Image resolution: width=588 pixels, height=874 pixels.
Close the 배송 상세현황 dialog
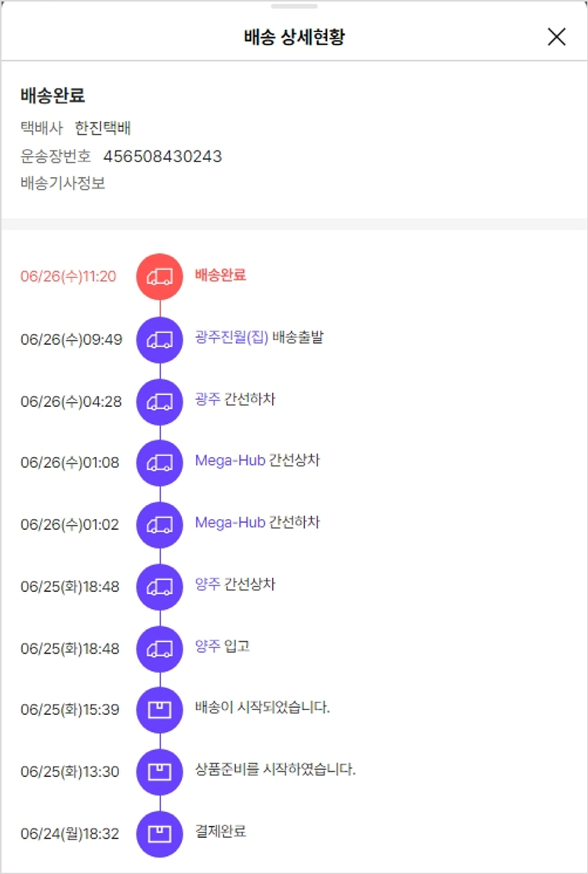click(557, 37)
